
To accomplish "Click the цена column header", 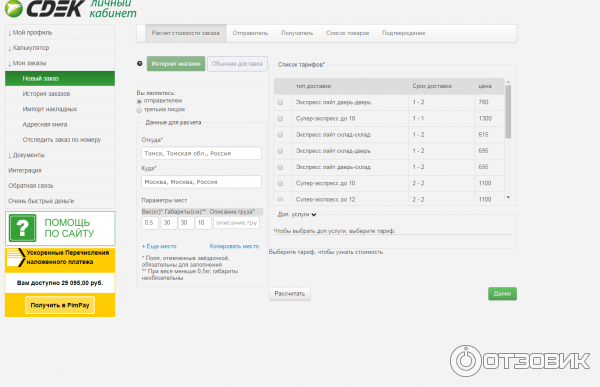I will pyautogui.click(x=485, y=87).
